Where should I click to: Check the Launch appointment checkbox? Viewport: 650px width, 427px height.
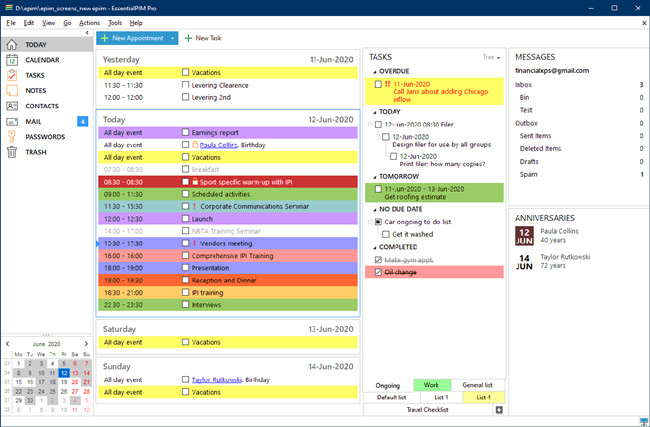(185, 218)
